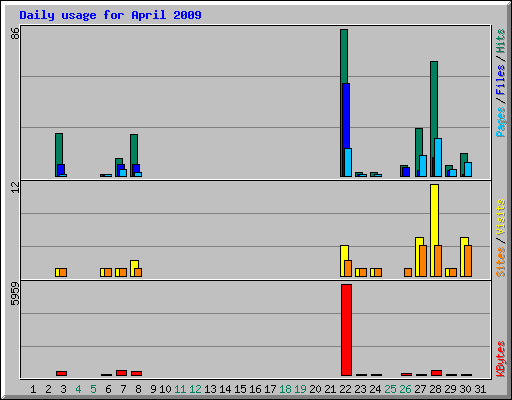This screenshot has width=512, height=400.
Task: Click the '12' visits axis label
Action: pos(15,187)
